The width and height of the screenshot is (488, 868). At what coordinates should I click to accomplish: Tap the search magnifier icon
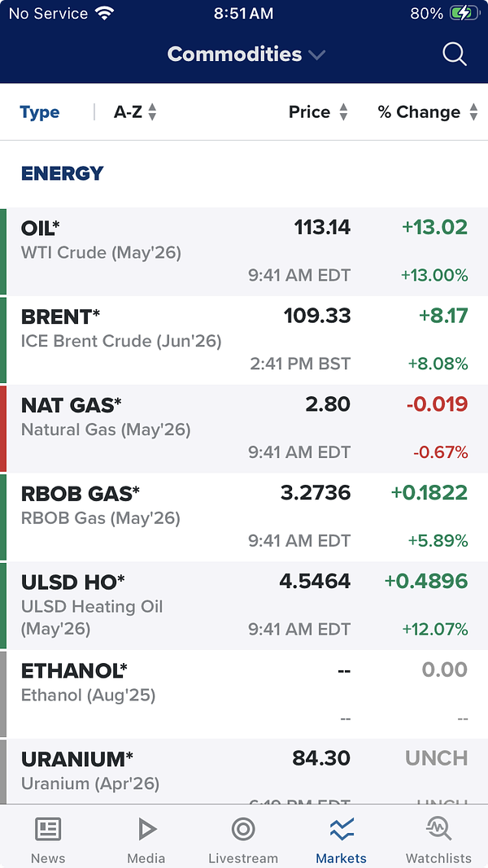pyautogui.click(x=455, y=55)
